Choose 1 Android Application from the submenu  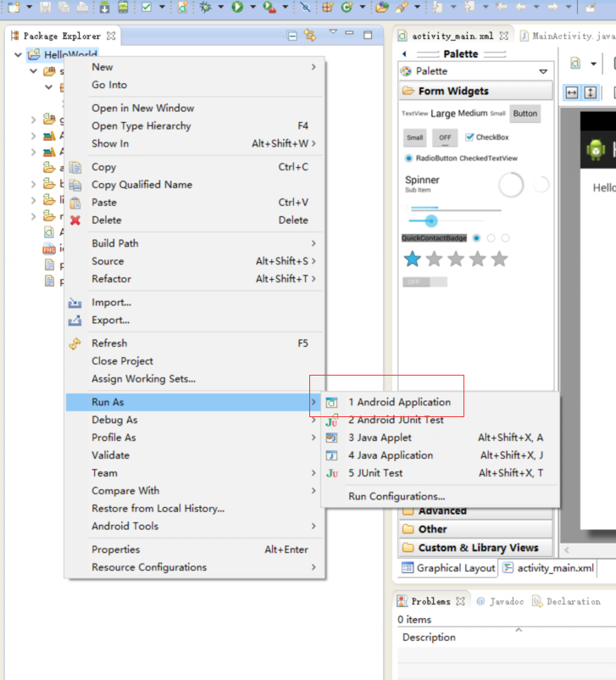tap(399, 403)
